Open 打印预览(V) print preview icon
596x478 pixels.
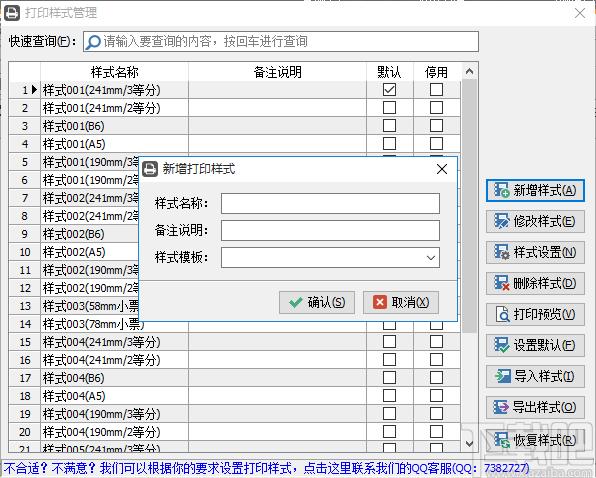point(502,314)
